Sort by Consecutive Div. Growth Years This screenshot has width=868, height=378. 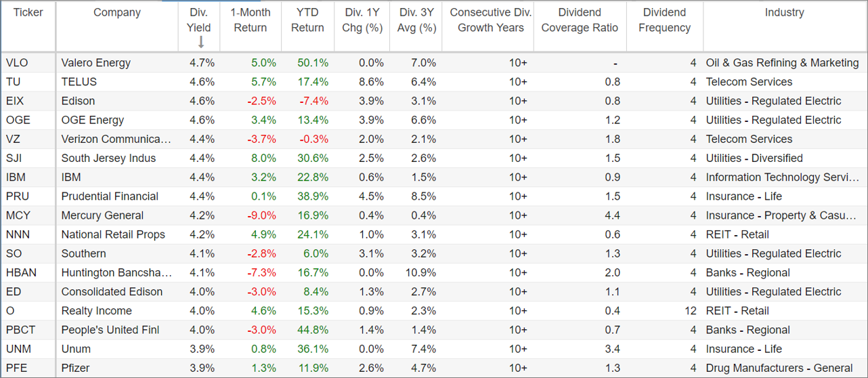coord(491,20)
